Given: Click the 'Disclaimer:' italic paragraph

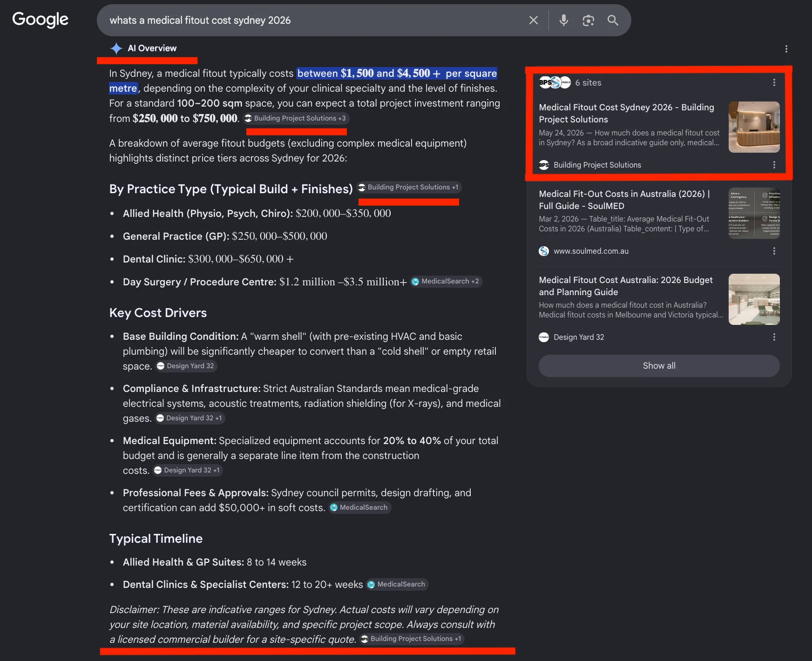Looking at the screenshot, I should 304,624.
